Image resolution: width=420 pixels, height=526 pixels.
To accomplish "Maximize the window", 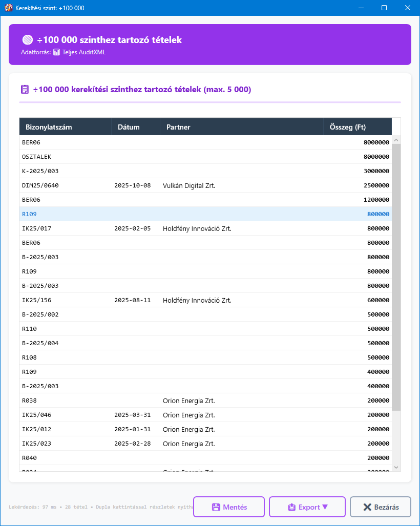I will 384,8.
